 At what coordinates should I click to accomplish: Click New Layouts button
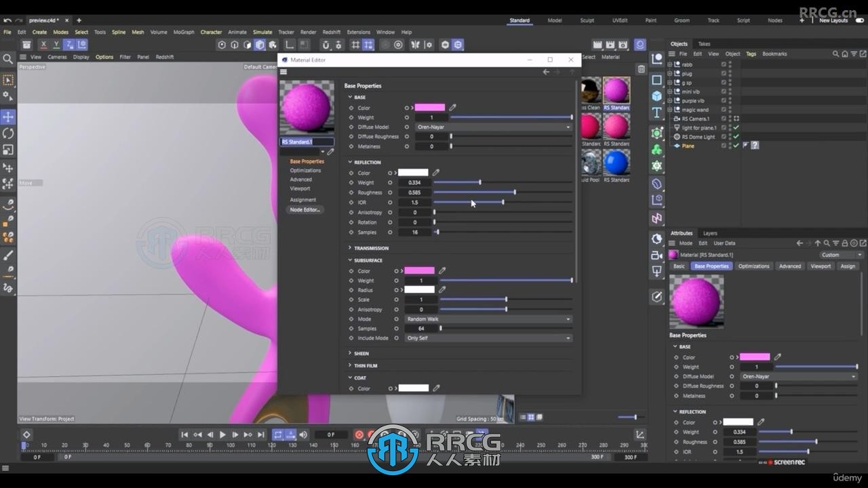pos(833,20)
